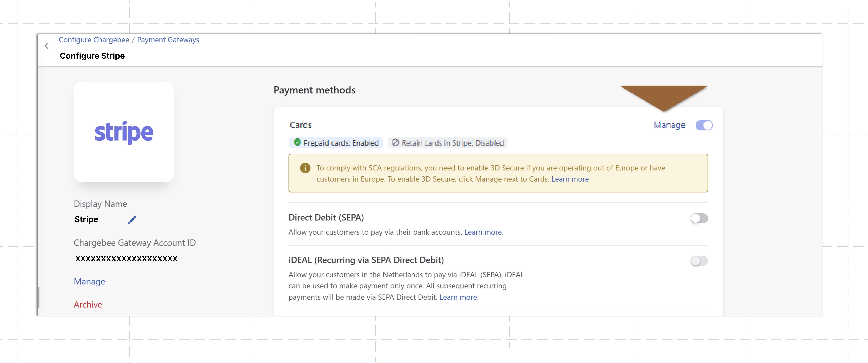Click the Retain cards in Stripe badge
868x363 pixels.
(448, 143)
